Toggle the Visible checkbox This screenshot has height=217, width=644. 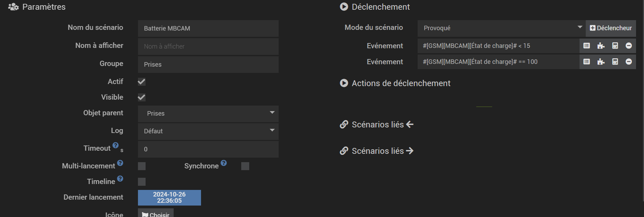tap(141, 98)
